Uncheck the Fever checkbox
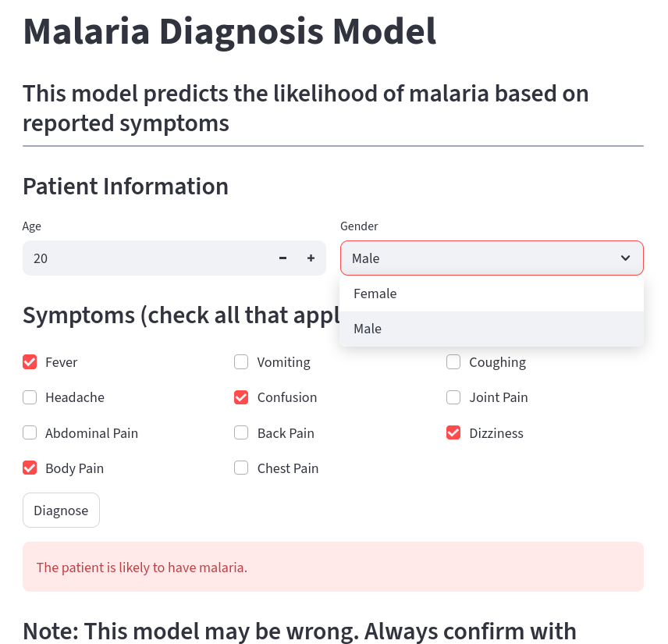 click(30, 362)
